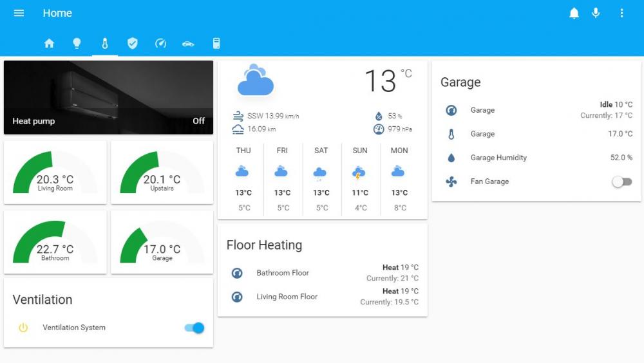Turn off the Ventilation System switch

194,328
